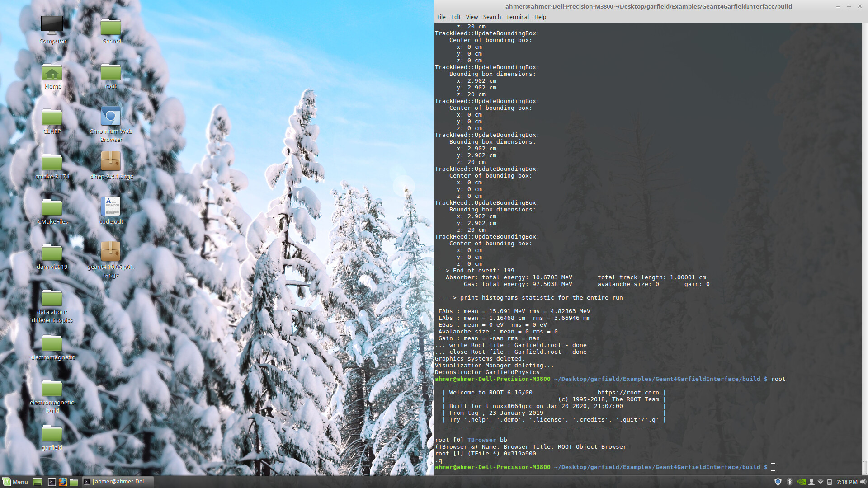Click 'Absorber: total energy: 10.6703 MeV' text
868x488 pixels.
[509, 277]
